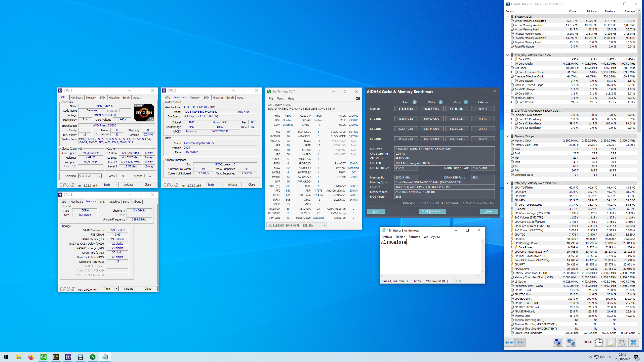
Task: Open Help menu in ZenTimings
Action: 291,99
